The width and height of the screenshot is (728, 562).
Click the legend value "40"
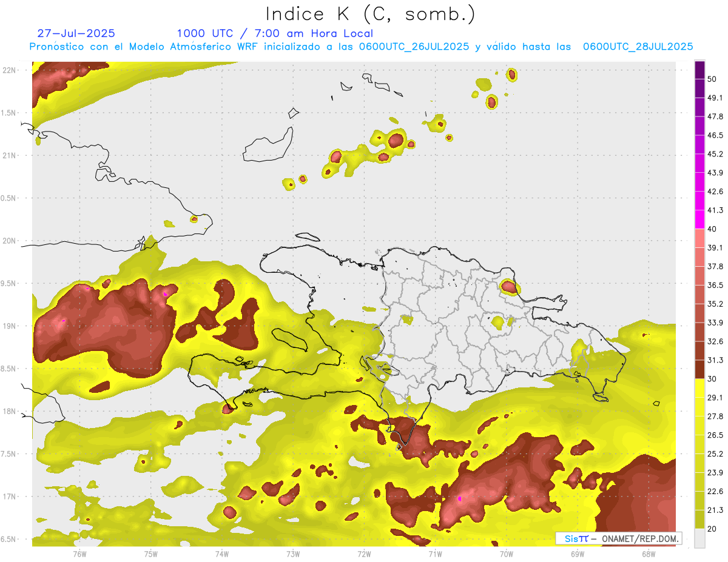[713, 229]
